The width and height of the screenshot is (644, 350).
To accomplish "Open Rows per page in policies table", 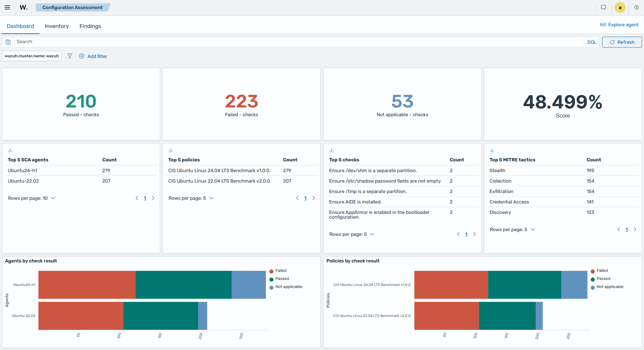I will (191, 198).
